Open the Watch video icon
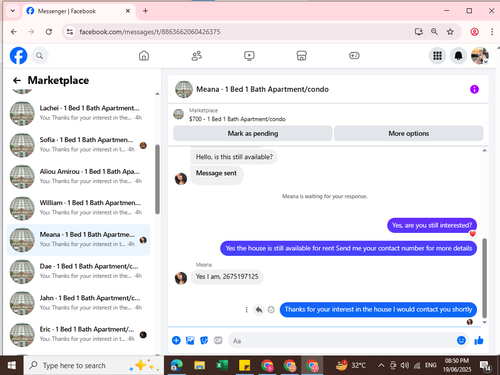Viewport: 500px width, 375px height. pos(249,56)
